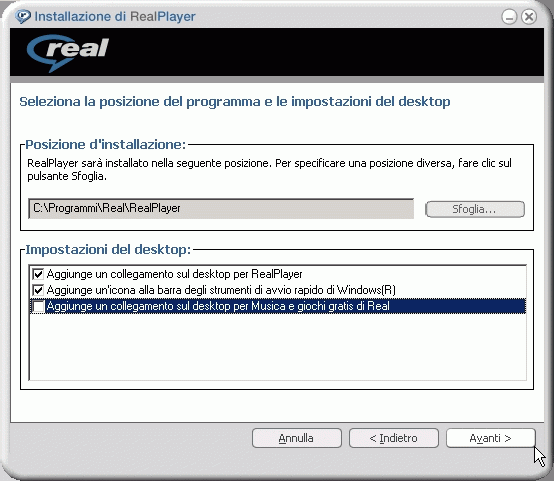Select the highlighted 'Musica e giochi gratis di Real' row

click(x=278, y=306)
